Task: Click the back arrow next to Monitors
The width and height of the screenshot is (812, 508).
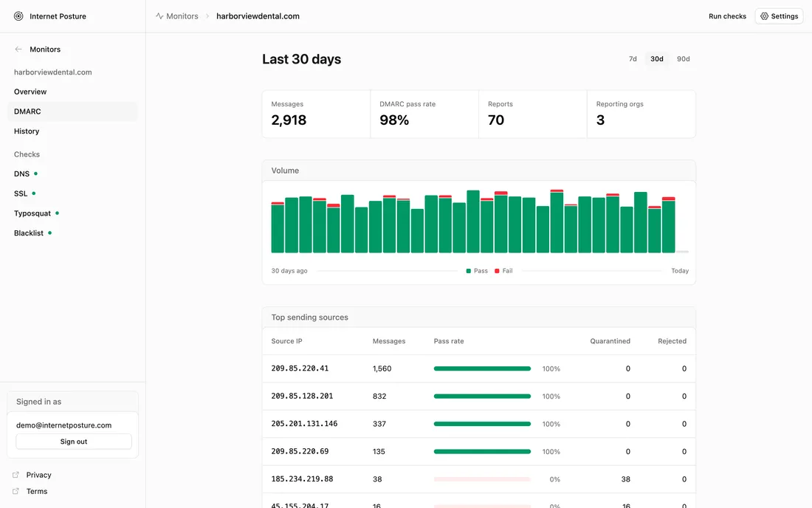Action: [x=18, y=49]
